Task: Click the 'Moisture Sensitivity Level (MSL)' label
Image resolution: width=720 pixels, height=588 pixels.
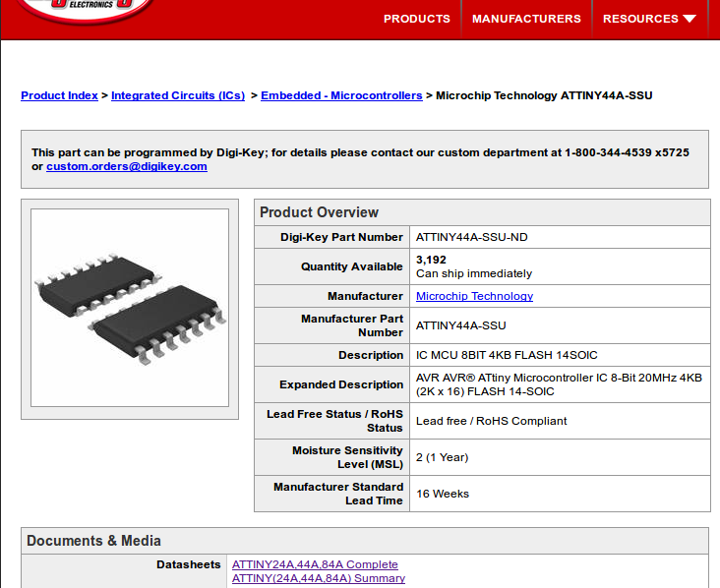Action: point(347,457)
